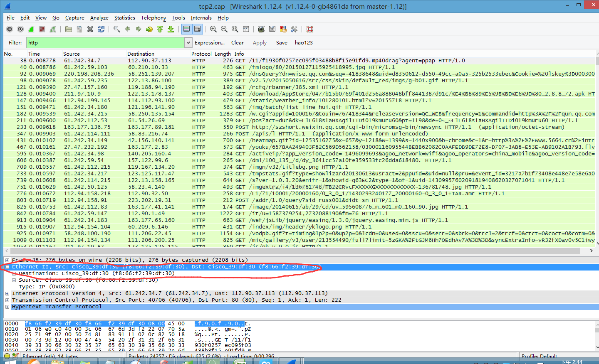The height and width of the screenshot is (364, 599).
Task: Go to packet number icon
Action: click(149, 29)
